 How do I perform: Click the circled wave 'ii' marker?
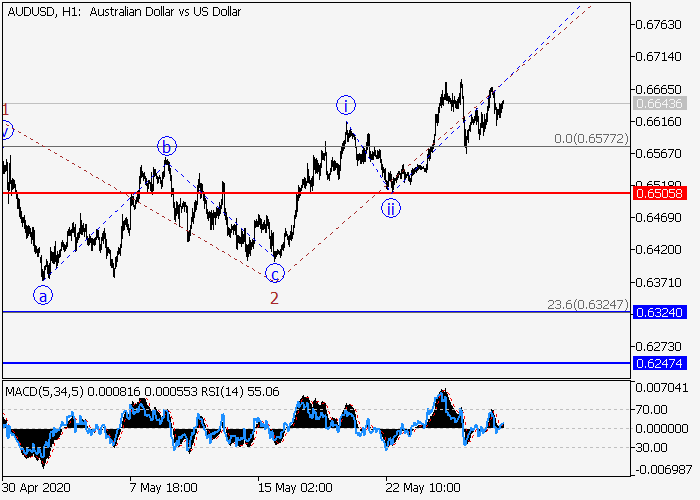click(391, 208)
